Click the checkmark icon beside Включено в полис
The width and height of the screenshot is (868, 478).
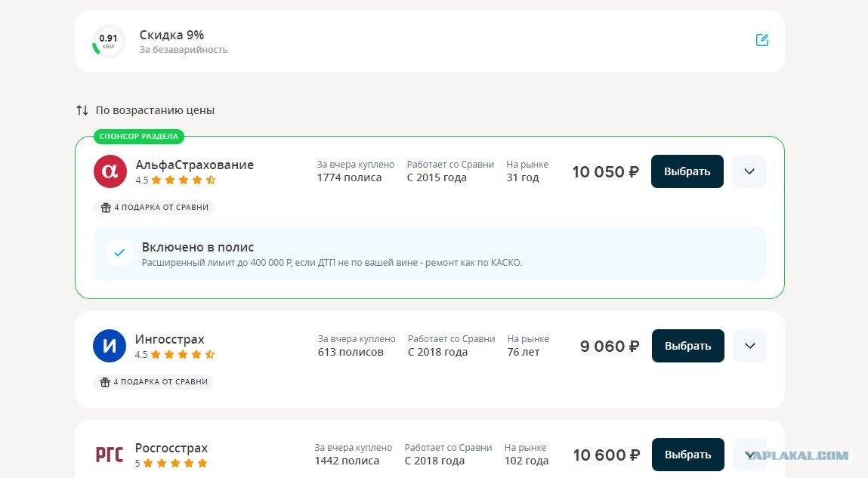click(x=119, y=253)
